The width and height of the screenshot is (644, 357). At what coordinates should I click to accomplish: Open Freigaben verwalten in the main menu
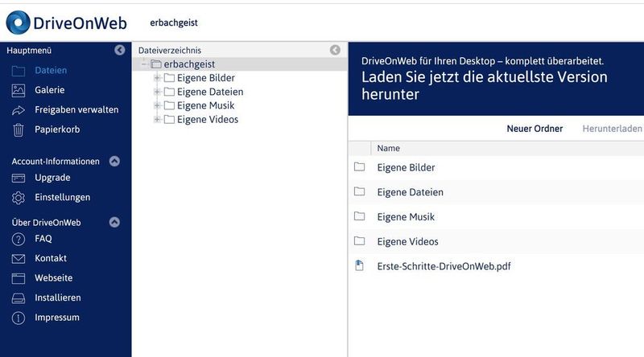(76, 109)
